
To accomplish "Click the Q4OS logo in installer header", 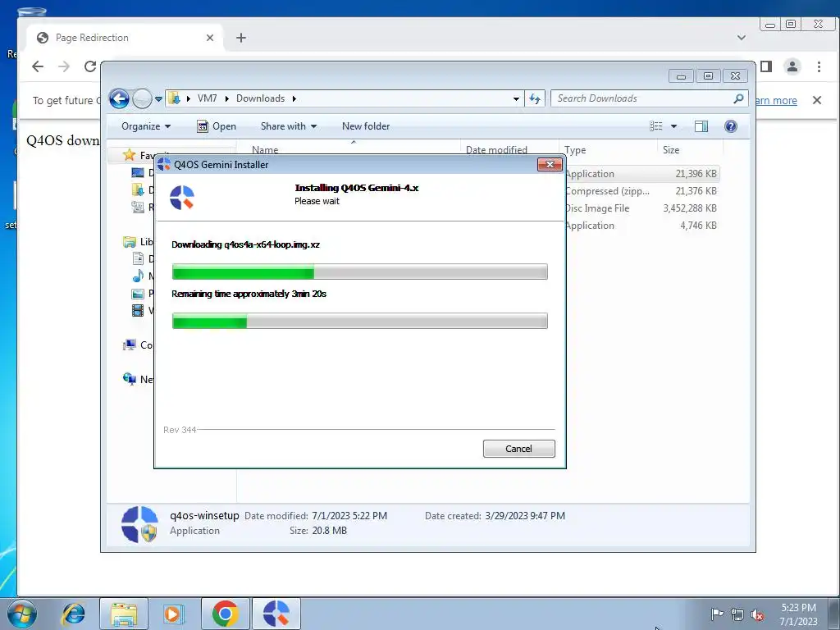I will [x=182, y=197].
